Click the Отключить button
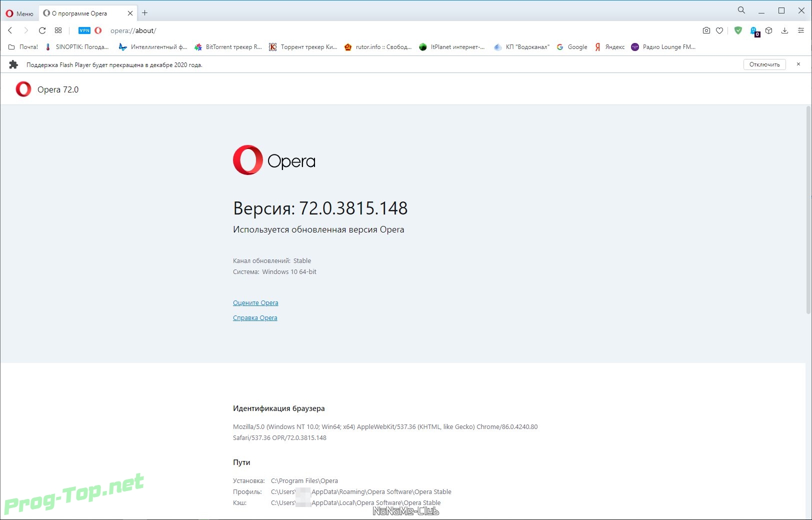The image size is (812, 520). coord(764,64)
